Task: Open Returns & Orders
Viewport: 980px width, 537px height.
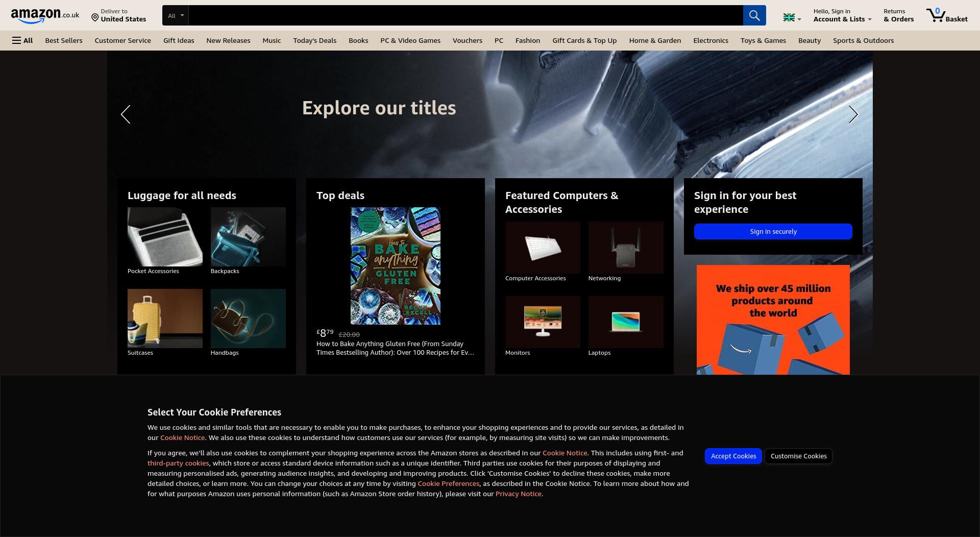Action: (x=898, y=15)
